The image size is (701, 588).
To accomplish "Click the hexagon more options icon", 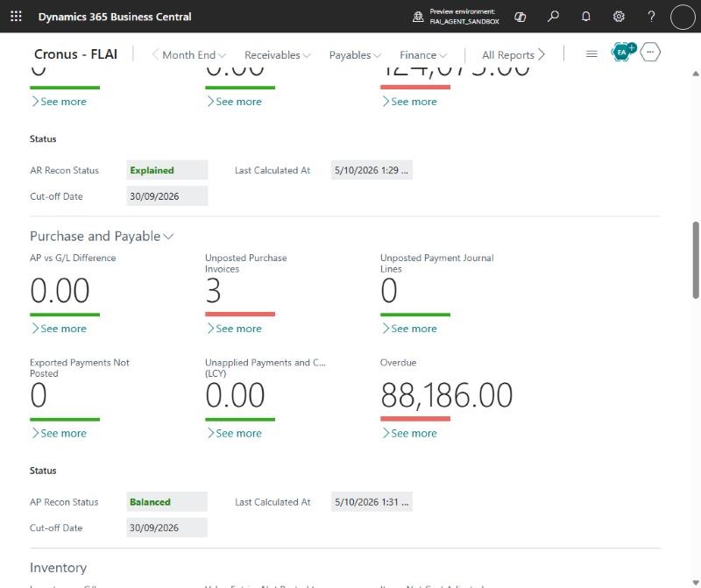I will point(650,53).
